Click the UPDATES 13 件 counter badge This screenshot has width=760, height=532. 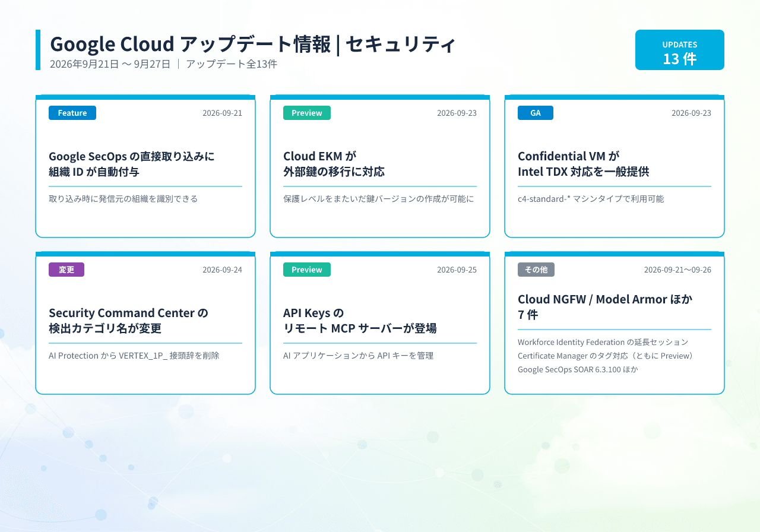point(680,50)
